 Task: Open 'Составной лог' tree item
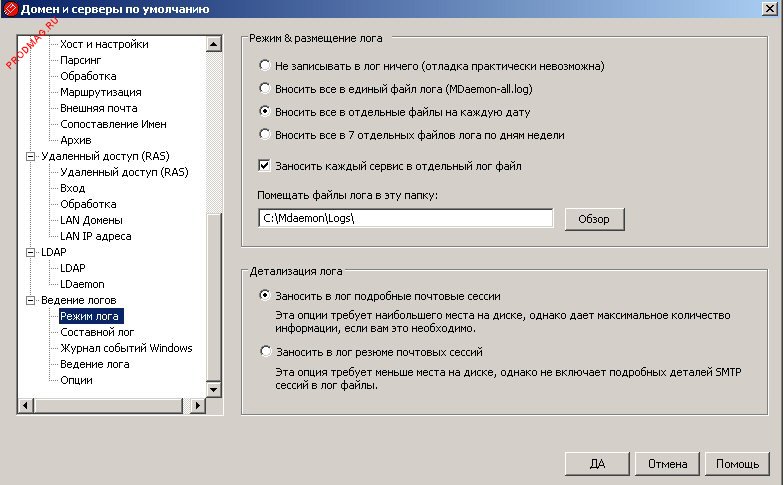(97, 332)
